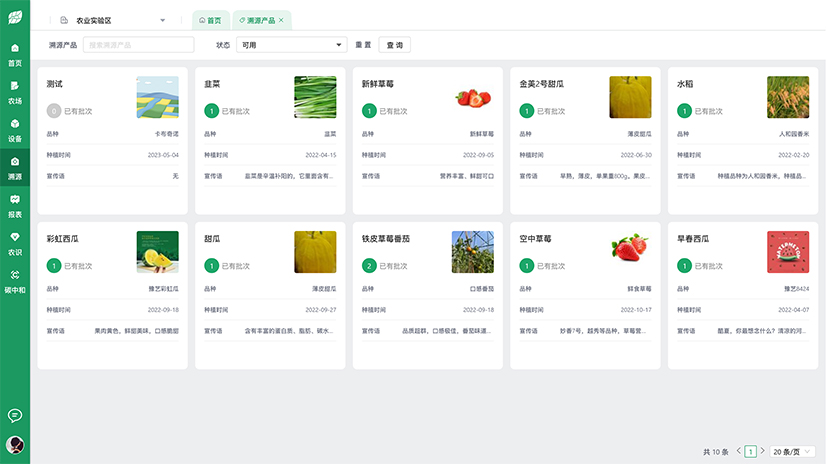
Task: Expand the 农业实验区 area dropdown
Action: pyautogui.click(x=113, y=20)
